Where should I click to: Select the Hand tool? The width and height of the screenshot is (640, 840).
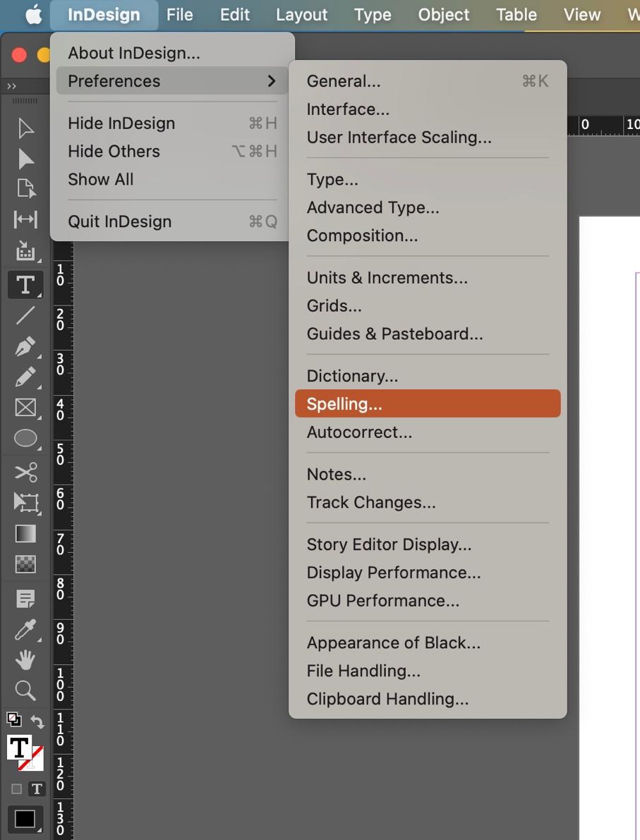click(25, 660)
